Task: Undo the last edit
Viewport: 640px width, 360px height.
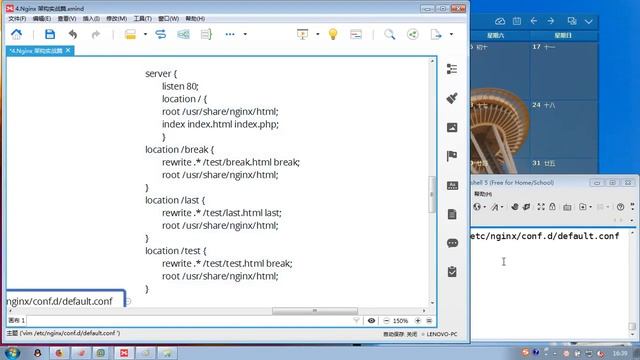Action: tap(73, 34)
